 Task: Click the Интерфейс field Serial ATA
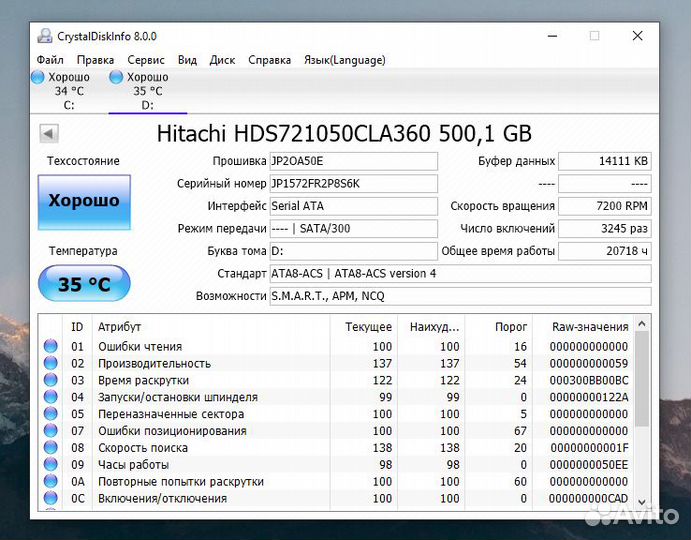(x=353, y=206)
